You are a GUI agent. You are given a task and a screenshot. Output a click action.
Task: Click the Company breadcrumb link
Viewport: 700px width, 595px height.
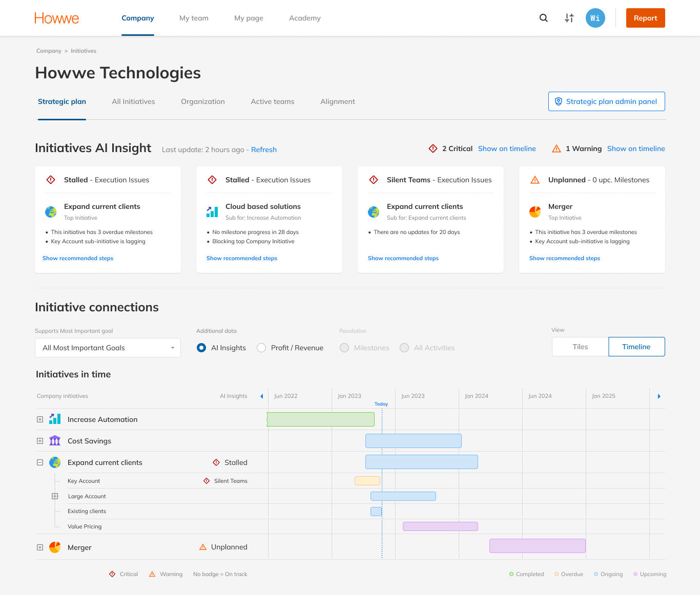49,51
